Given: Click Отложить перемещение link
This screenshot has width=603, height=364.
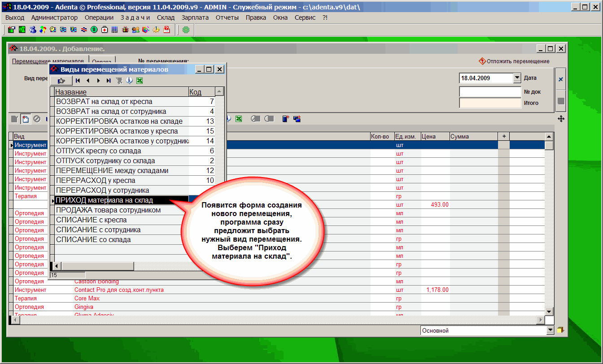Looking at the screenshot, I should click(517, 61).
